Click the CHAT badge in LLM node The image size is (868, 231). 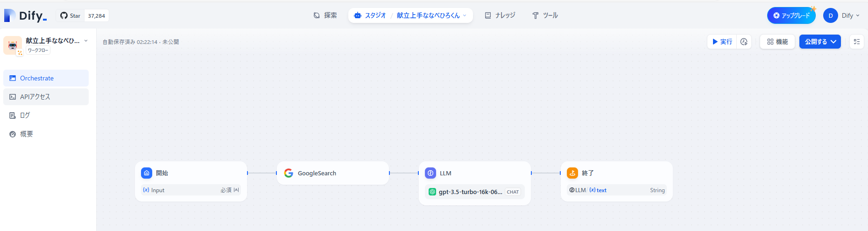513,192
